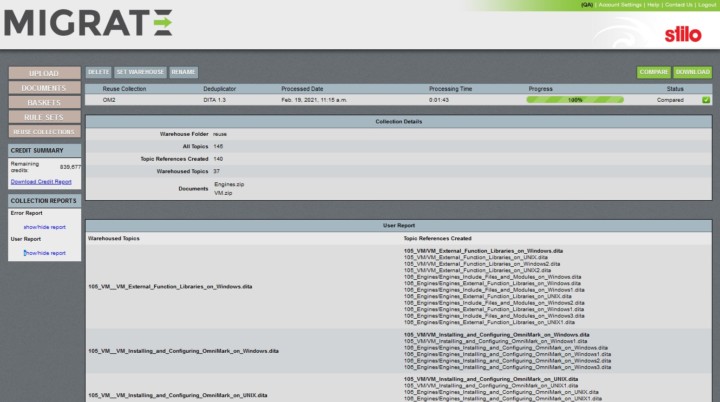Open the Baskets page

pyautogui.click(x=43, y=102)
